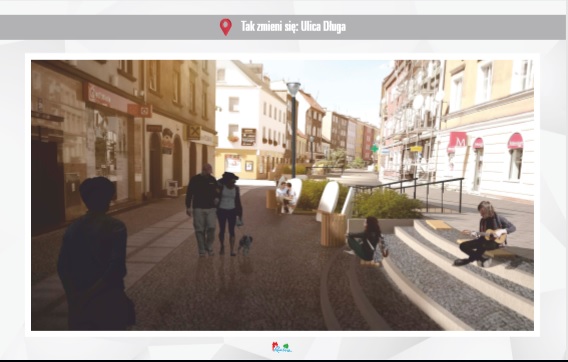Viewport: 568px width, 362px height.
Task: Click the two people seated on the bench
Action: coord(286,197)
